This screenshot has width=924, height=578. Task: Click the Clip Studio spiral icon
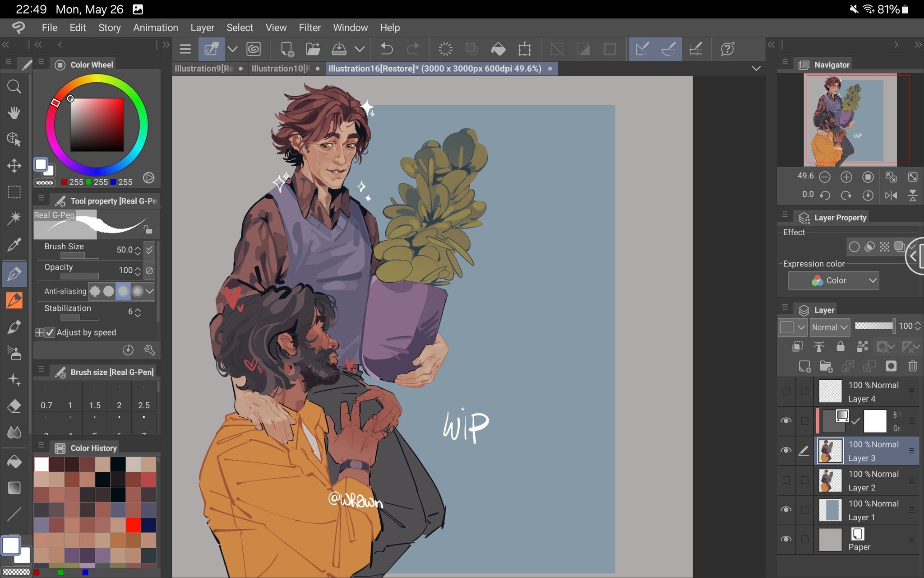point(254,49)
